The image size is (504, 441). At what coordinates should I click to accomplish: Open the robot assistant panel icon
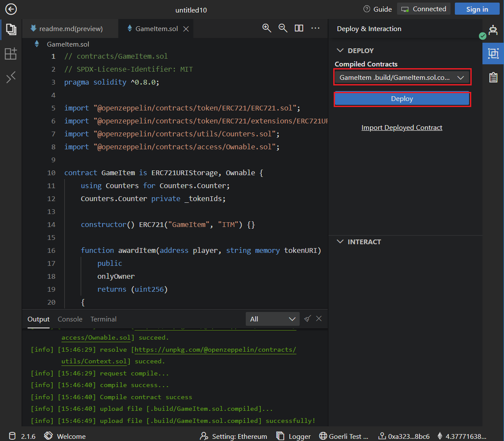click(x=493, y=29)
